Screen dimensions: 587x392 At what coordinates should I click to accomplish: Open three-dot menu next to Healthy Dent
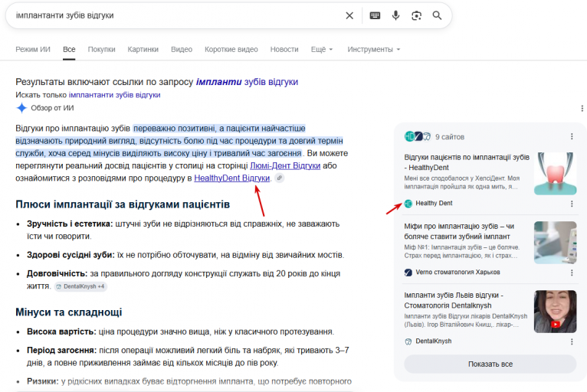pos(572,204)
